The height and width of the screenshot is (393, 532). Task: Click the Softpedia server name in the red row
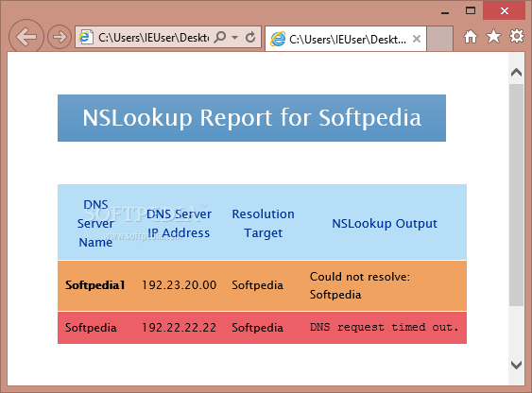[x=91, y=328]
